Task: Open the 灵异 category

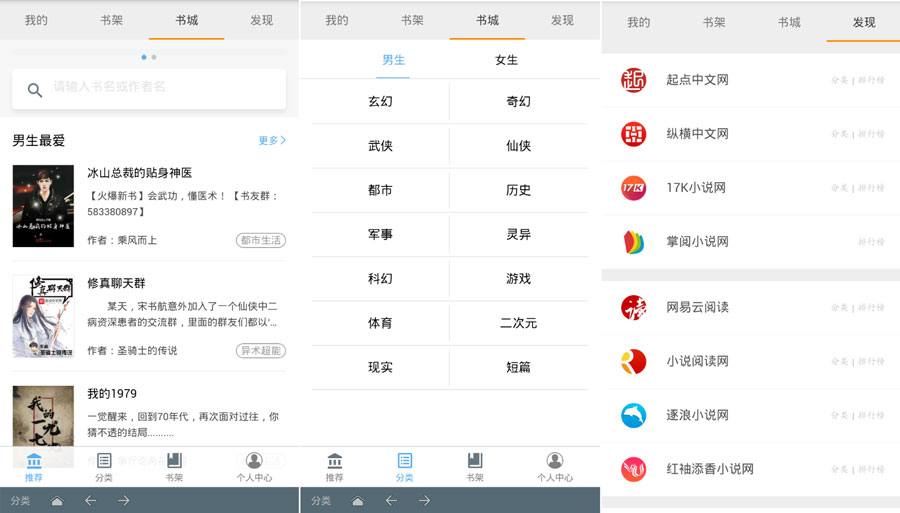Action: 518,234
